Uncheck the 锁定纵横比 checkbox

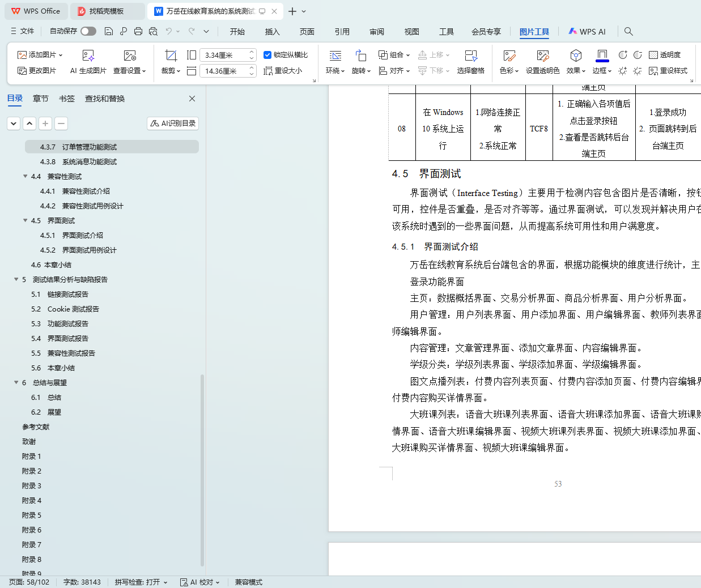[267, 55]
